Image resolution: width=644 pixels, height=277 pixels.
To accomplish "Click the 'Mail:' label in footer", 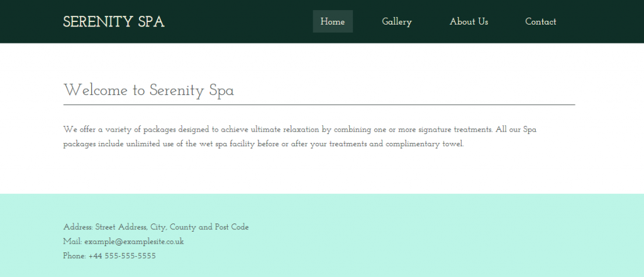I will pyautogui.click(x=73, y=242).
